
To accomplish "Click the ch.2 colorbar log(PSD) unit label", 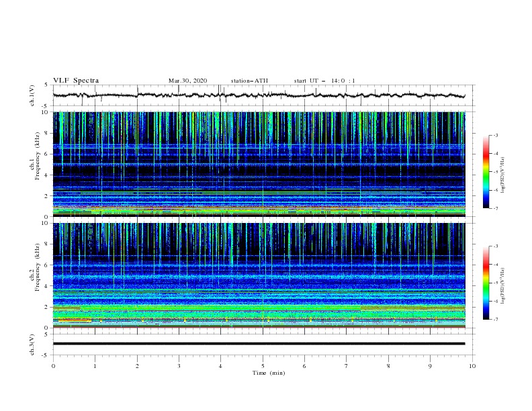I will click(x=503, y=285).
